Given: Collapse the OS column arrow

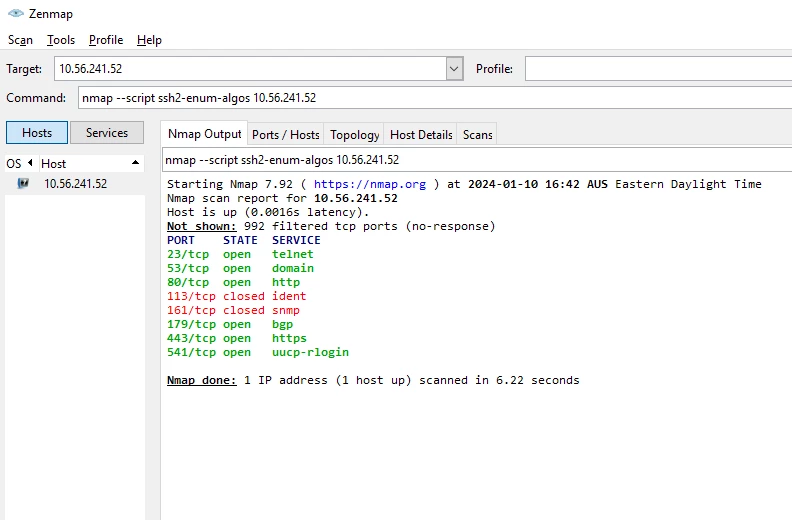Looking at the screenshot, I should click(30, 163).
